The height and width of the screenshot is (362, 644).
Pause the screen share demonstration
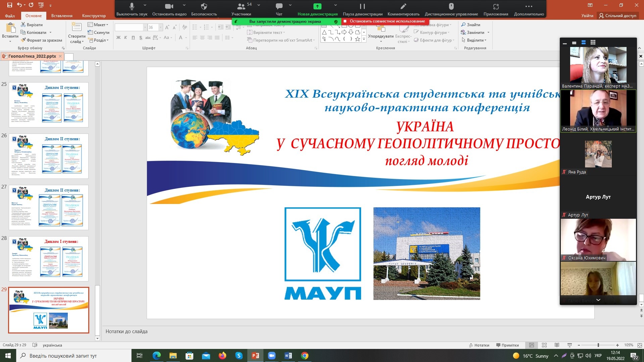362,6
